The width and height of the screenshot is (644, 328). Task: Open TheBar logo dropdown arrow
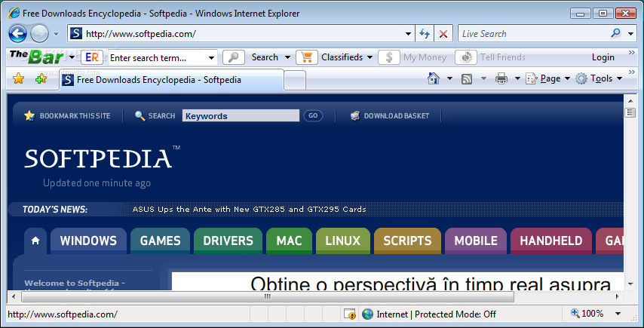click(72, 57)
